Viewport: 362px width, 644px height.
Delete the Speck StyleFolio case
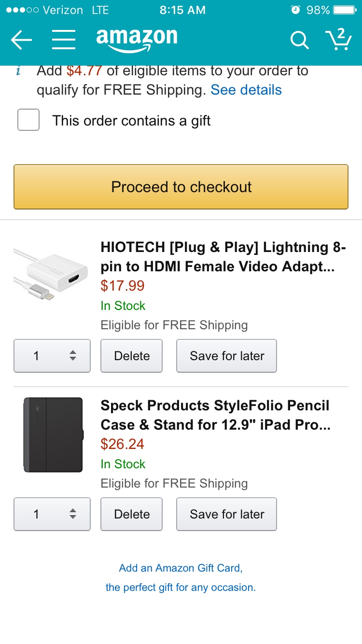[x=131, y=514]
